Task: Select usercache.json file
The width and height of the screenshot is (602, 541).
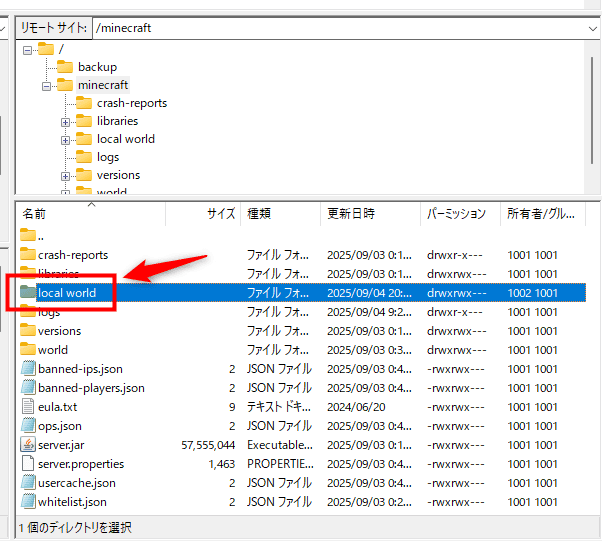Action: (77, 483)
